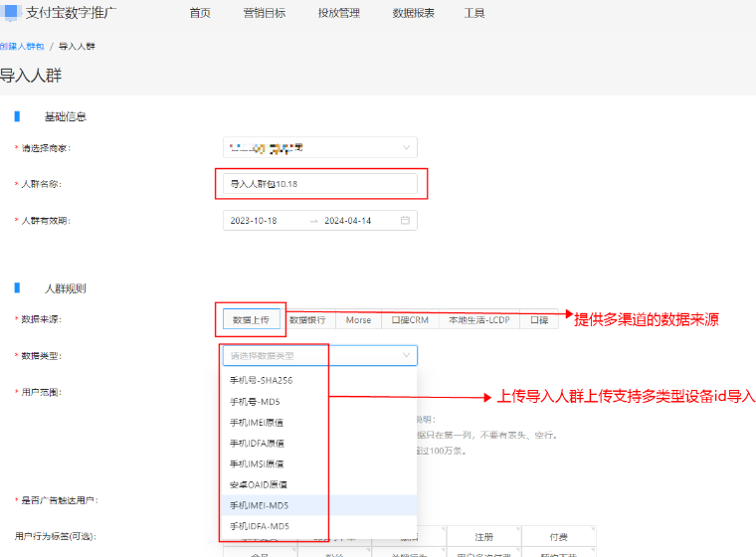The image size is (756, 557).
Task: Choose 手机IDFA-MD5 option
Action: (320, 526)
